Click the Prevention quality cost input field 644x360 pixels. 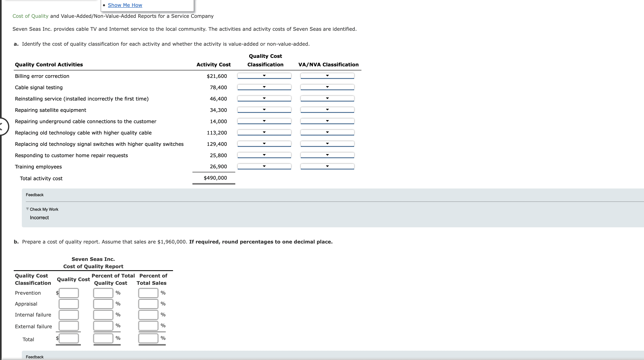[69, 293]
